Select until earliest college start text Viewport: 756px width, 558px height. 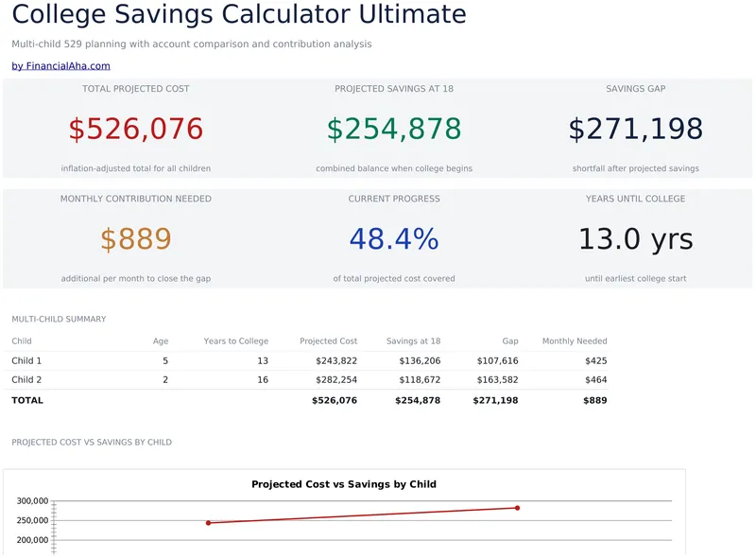pos(635,278)
